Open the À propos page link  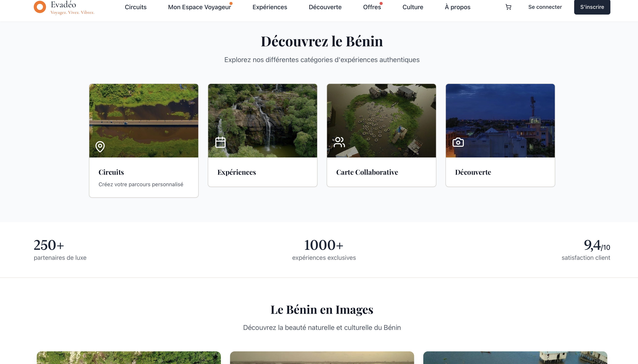tap(457, 7)
